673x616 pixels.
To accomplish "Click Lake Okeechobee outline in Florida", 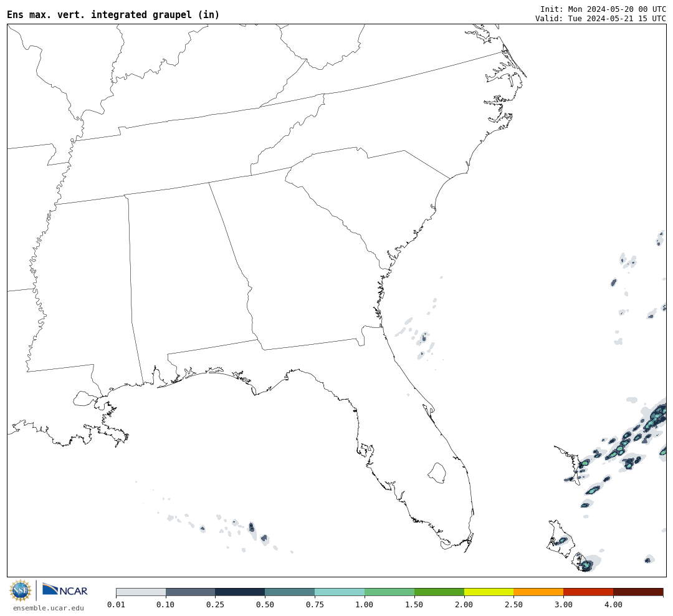I will tap(437, 473).
